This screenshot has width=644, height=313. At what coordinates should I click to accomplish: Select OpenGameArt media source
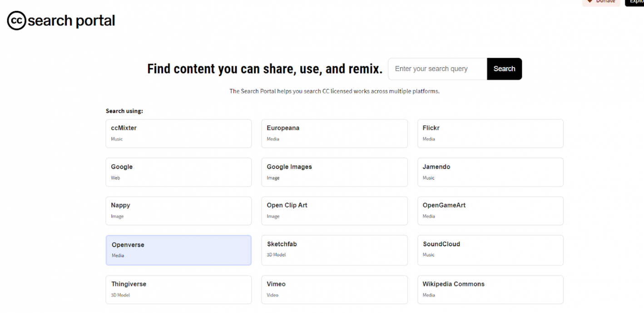pos(490,211)
